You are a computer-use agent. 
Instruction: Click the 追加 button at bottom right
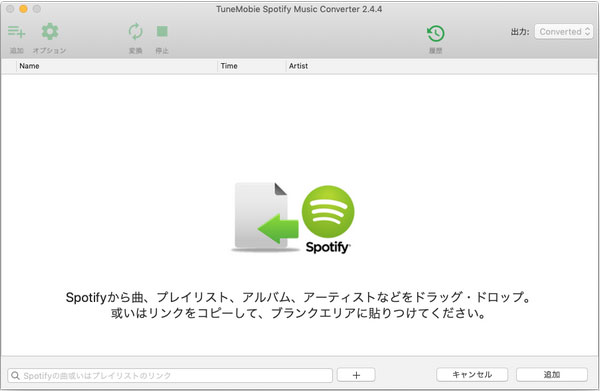tap(552, 375)
